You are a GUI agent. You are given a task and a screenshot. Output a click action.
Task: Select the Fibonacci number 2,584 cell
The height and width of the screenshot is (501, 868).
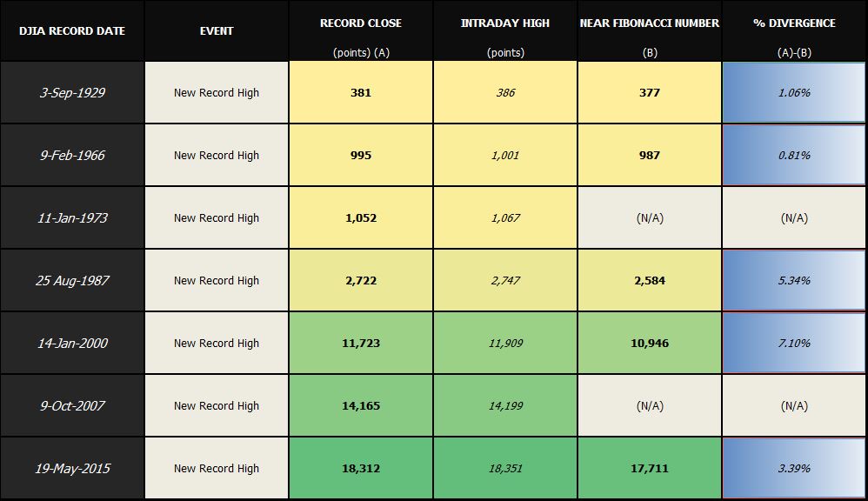tap(650, 281)
